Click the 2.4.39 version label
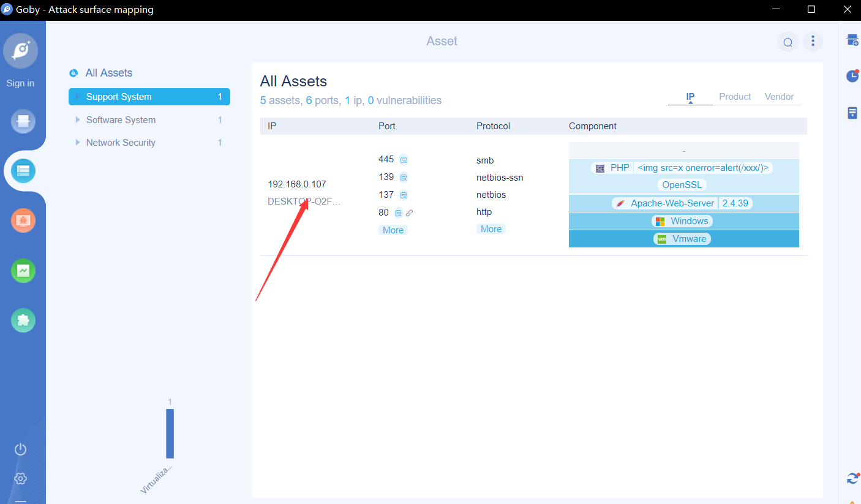 tap(735, 203)
